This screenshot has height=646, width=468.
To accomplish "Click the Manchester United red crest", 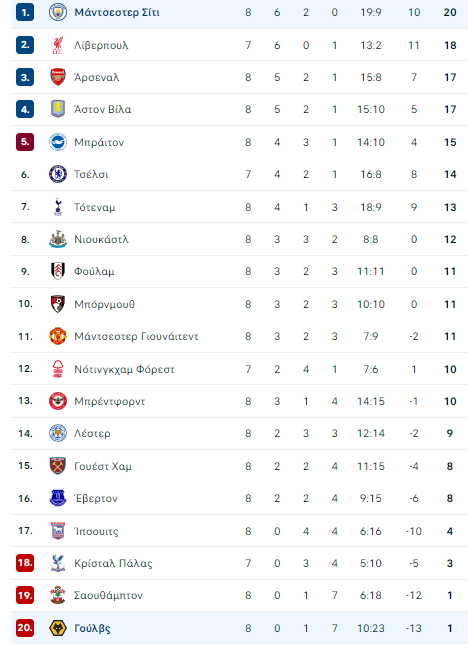I will click(x=58, y=336).
